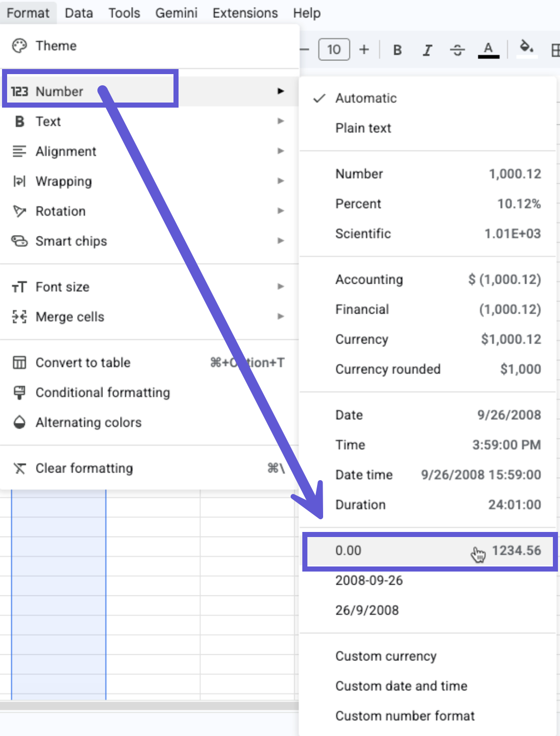Viewport: 560px width, 736px height.
Task: Toggle italic formatting in toolbar
Action: 428,50
